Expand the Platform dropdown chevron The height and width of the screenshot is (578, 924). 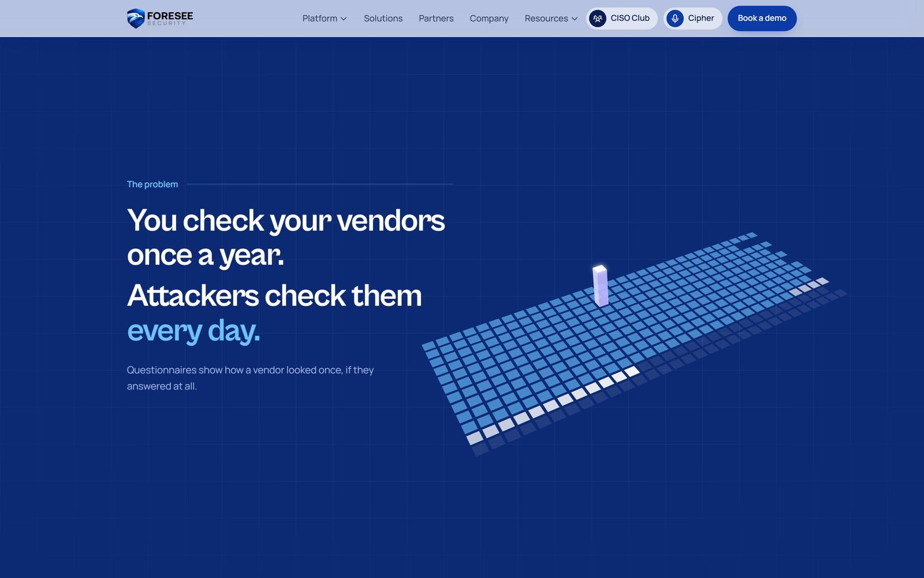coord(344,18)
